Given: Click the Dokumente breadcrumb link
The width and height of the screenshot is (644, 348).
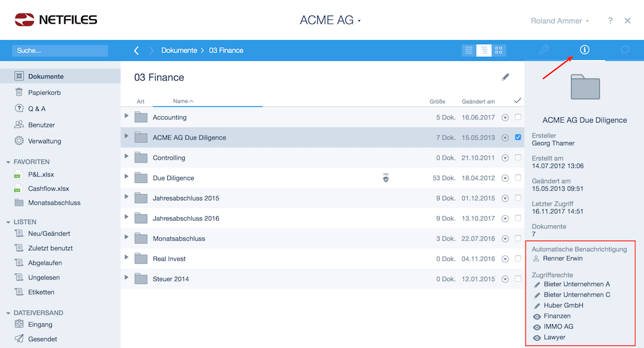Looking at the screenshot, I should (x=179, y=50).
